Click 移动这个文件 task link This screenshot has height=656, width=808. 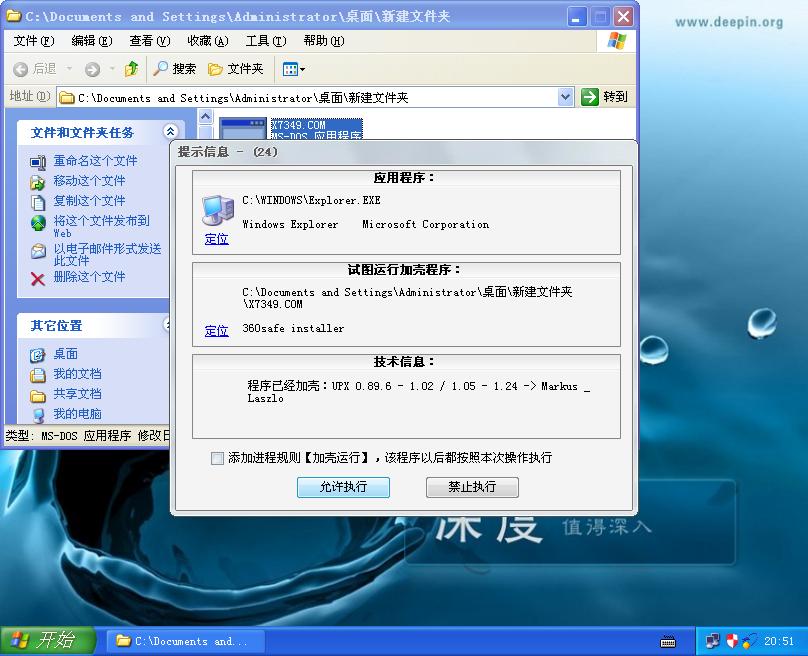click(89, 181)
